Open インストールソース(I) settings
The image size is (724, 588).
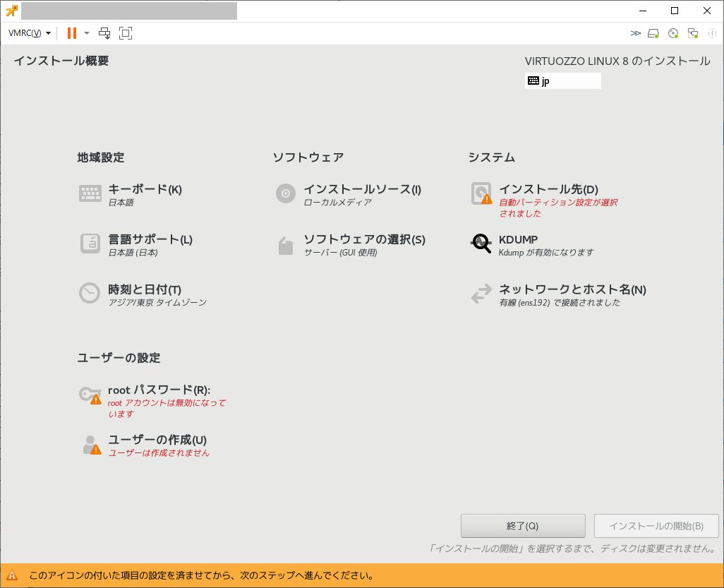[363, 189]
